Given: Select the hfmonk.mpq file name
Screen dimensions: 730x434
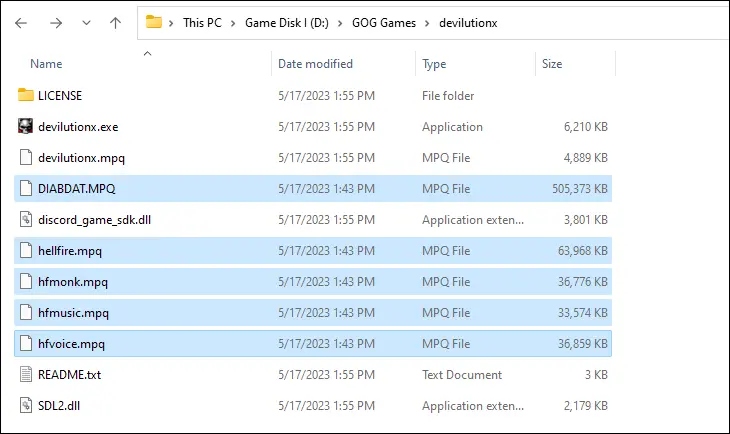Looking at the screenshot, I should coord(73,282).
